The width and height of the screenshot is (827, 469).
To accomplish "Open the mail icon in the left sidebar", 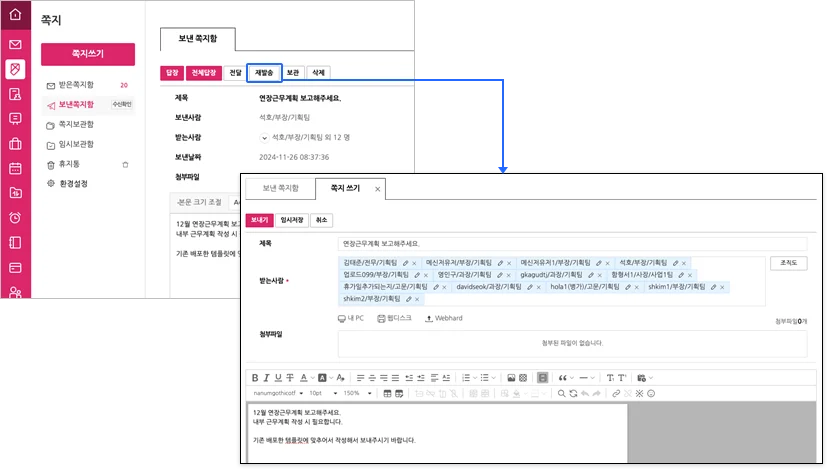I will point(15,45).
